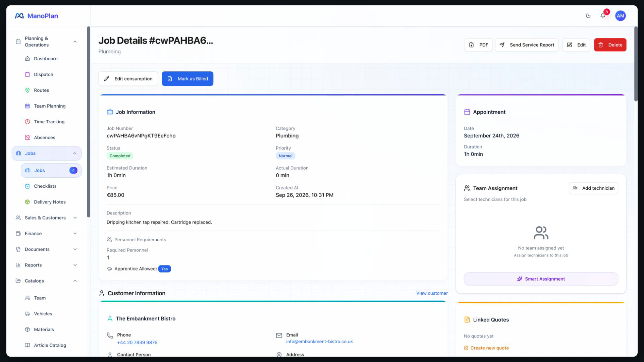Click the Article Catalog book icon
644x362 pixels.
tap(28, 345)
